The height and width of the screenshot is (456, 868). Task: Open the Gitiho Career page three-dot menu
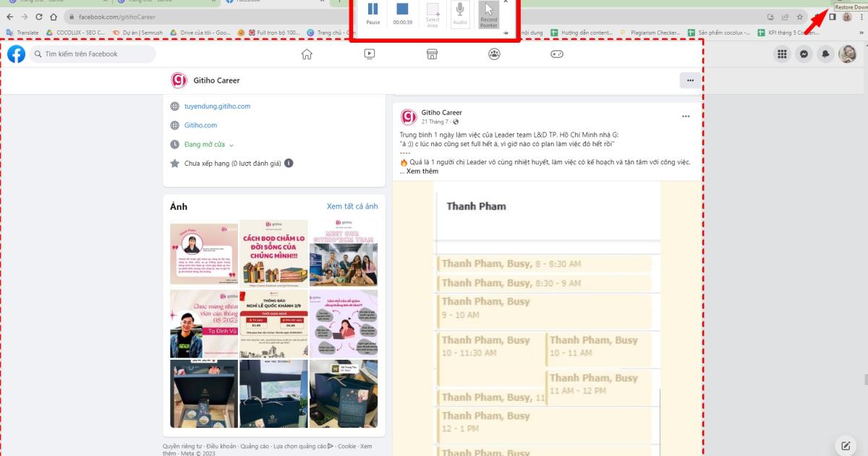click(690, 80)
